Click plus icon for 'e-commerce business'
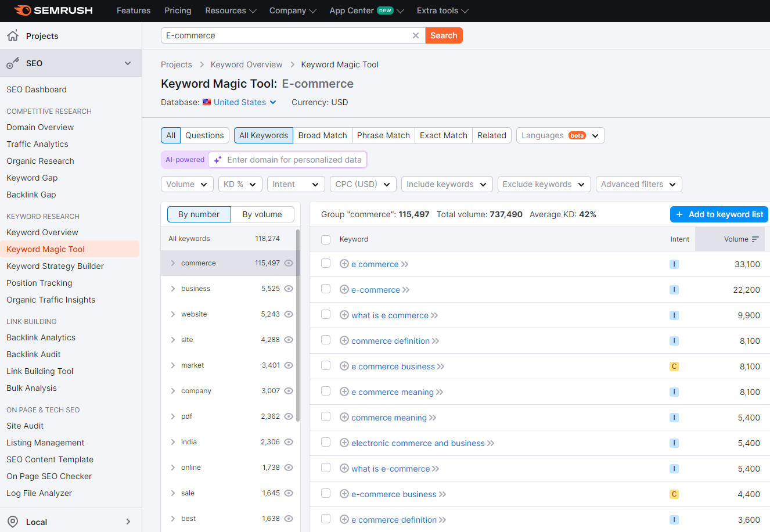Image resolution: width=770 pixels, height=532 pixels. pos(344,494)
